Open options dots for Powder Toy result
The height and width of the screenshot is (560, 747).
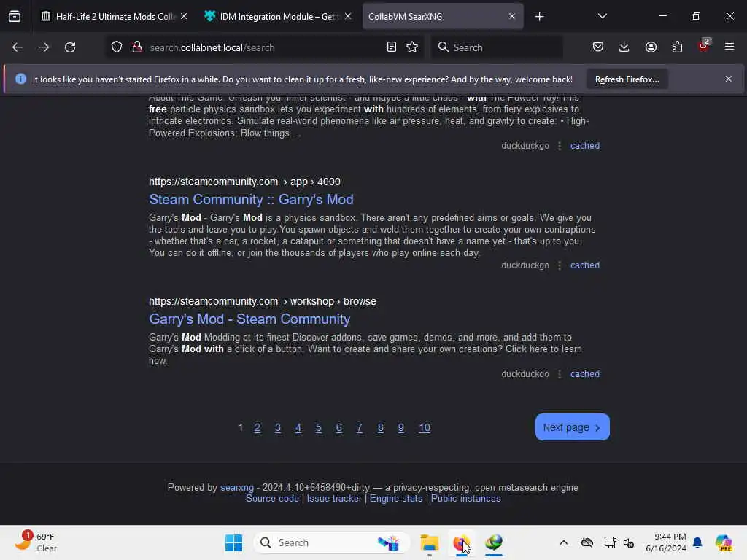(x=560, y=146)
